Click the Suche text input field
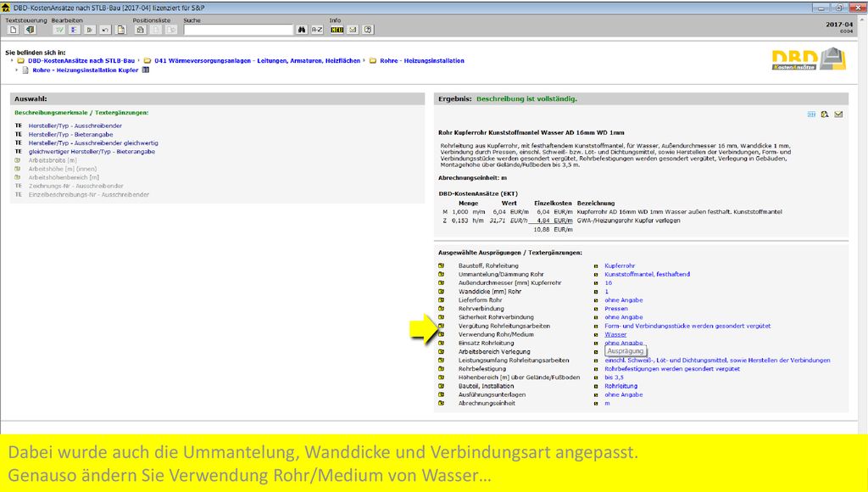 [x=238, y=30]
